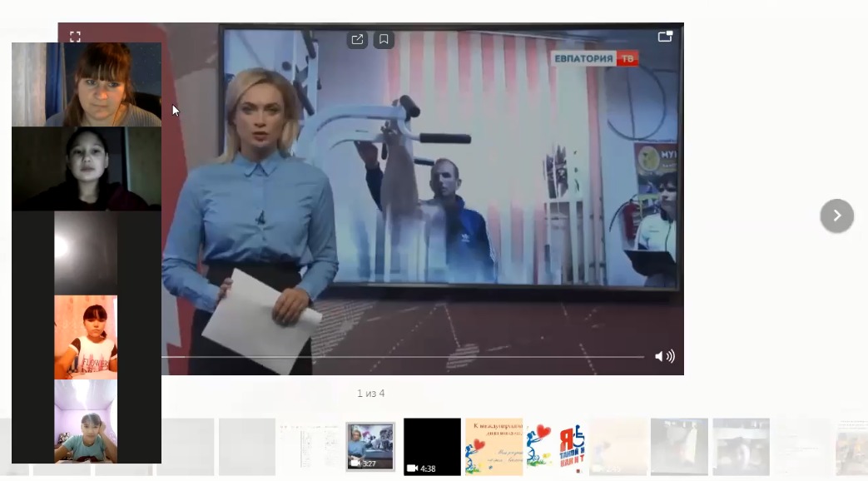The height and width of the screenshot is (481, 868).
Task: Open the black 4:38 video thumbnail
Action: (x=432, y=447)
